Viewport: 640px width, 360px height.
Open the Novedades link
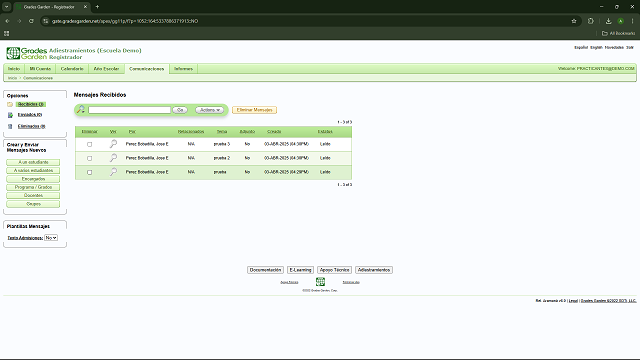[x=614, y=47]
